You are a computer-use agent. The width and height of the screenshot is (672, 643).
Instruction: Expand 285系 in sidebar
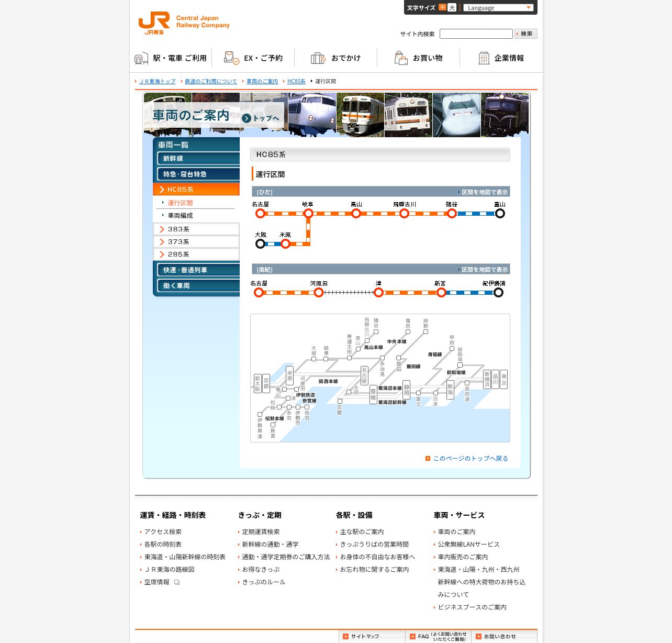click(196, 254)
